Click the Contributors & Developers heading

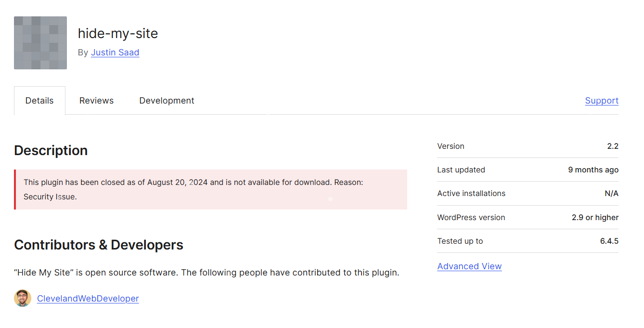[99, 245]
